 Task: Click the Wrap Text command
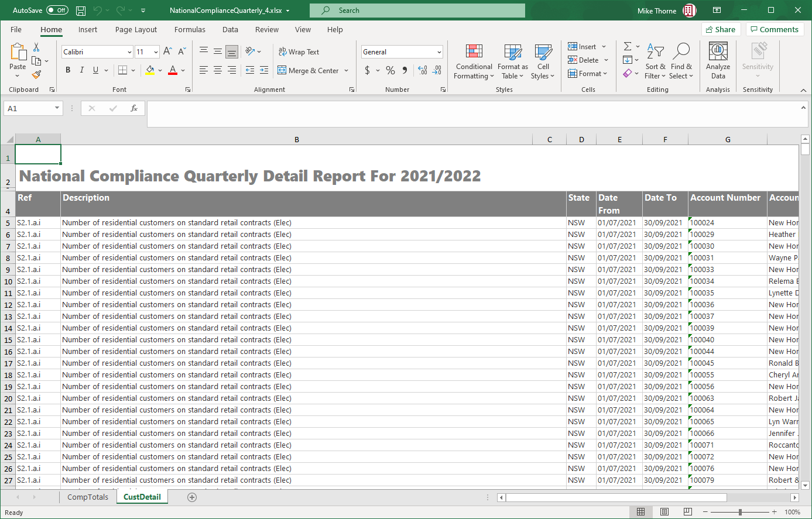point(299,51)
